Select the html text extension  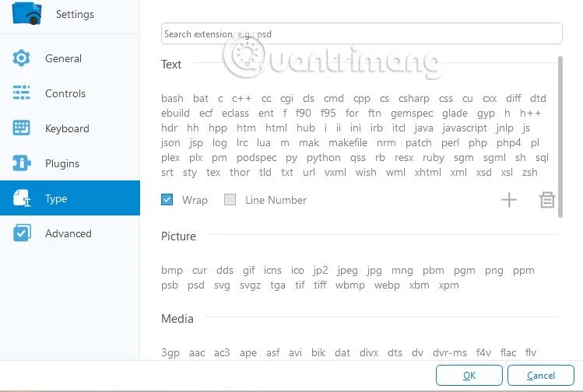276,128
